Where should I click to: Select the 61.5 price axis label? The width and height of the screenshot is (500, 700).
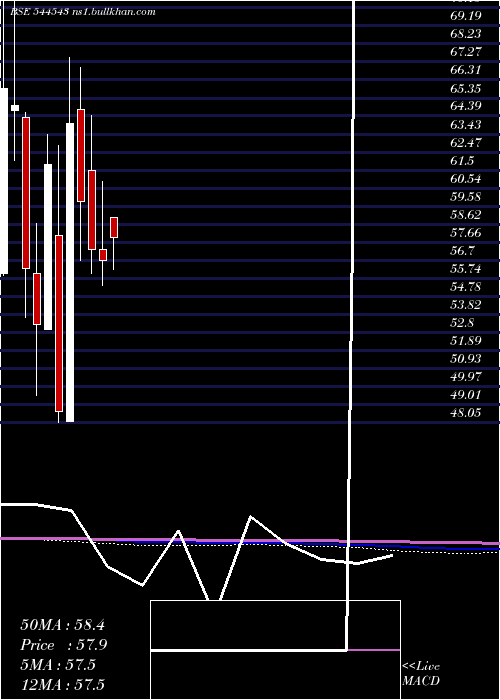tap(462, 161)
